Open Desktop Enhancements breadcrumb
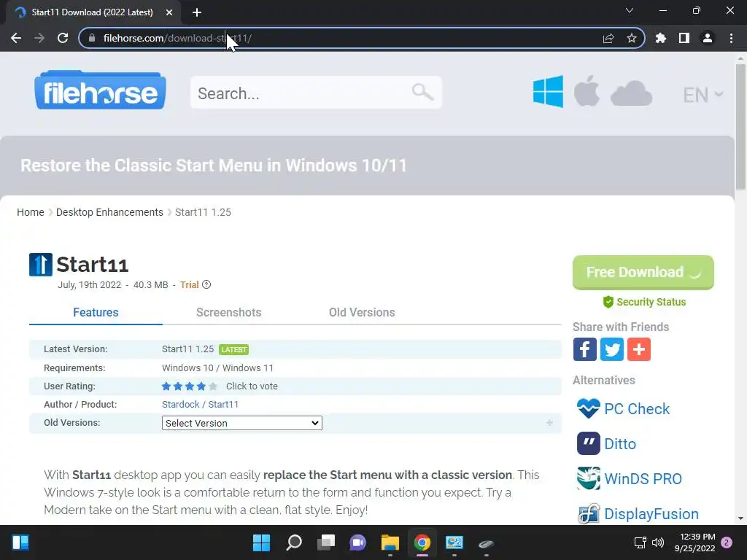Viewport: 747px width, 560px height. [109, 212]
